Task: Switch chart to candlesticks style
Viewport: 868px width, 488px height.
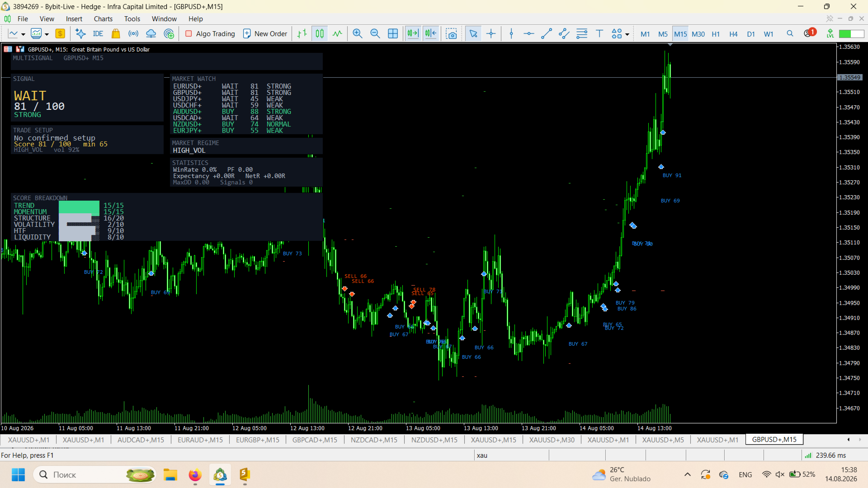Action: (320, 33)
